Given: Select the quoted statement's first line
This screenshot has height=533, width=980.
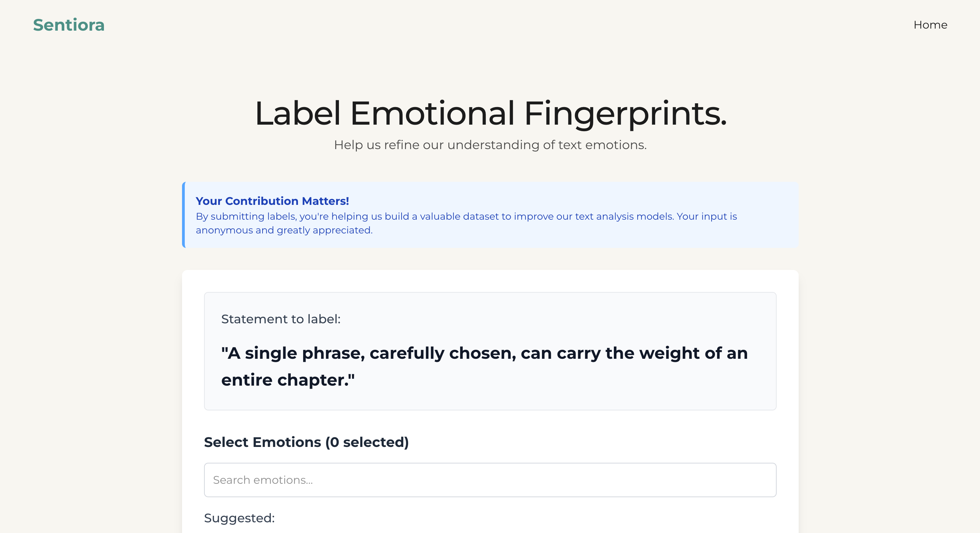Looking at the screenshot, I should 484,353.
